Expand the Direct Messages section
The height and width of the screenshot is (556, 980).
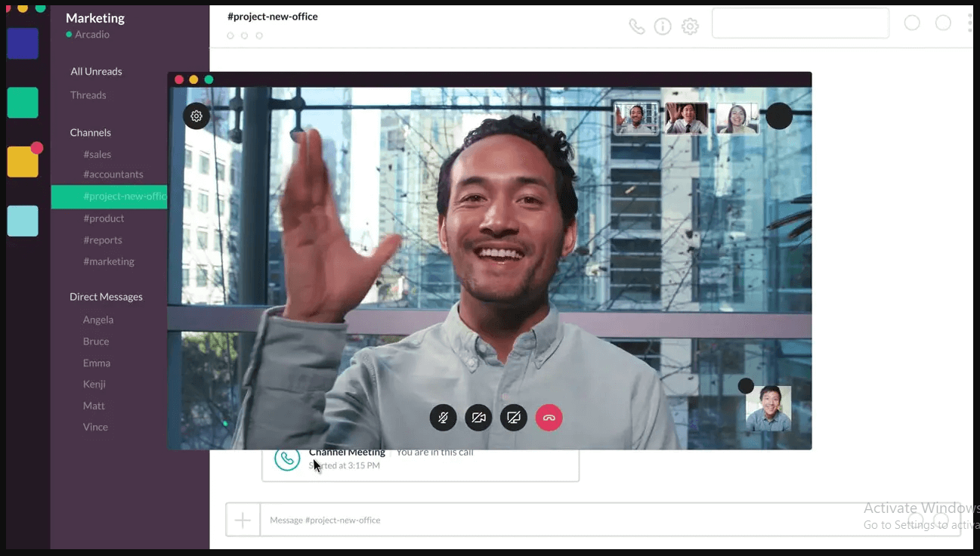(106, 297)
